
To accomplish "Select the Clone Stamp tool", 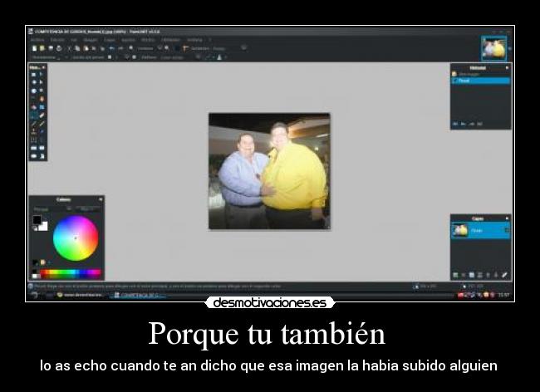I will [x=34, y=131].
